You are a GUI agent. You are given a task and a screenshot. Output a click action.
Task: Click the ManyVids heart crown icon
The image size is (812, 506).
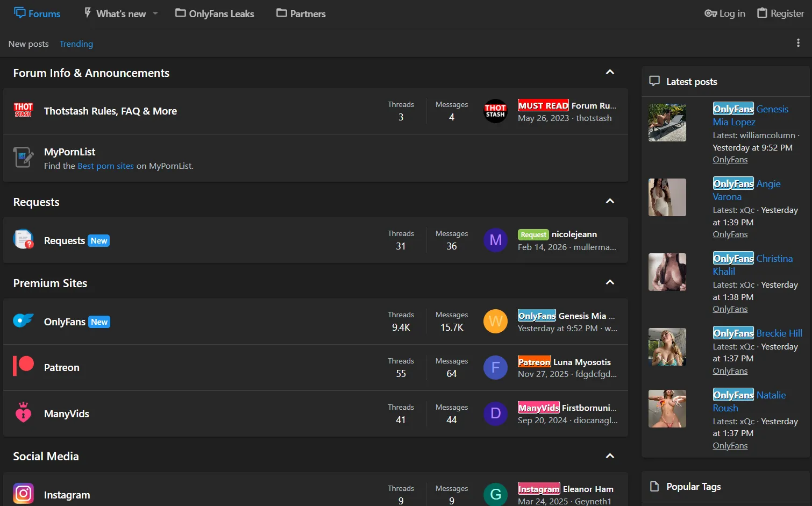[23, 413]
